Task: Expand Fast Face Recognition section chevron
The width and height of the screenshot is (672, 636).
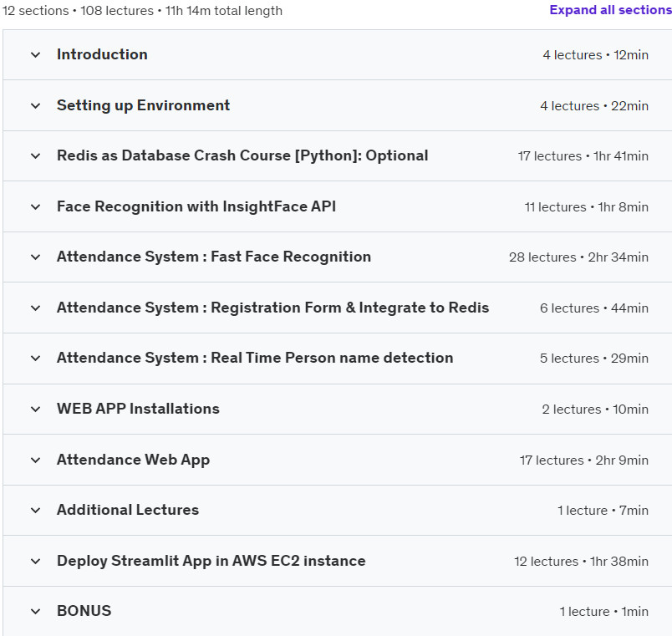Action: [x=36, y=257]
